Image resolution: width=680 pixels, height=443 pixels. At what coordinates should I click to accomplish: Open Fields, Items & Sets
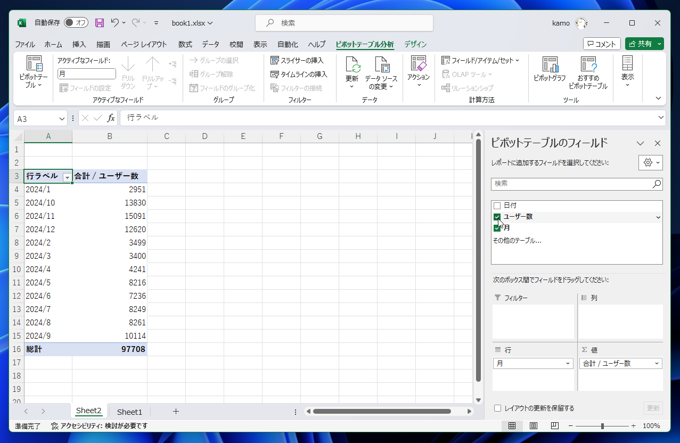480,60
